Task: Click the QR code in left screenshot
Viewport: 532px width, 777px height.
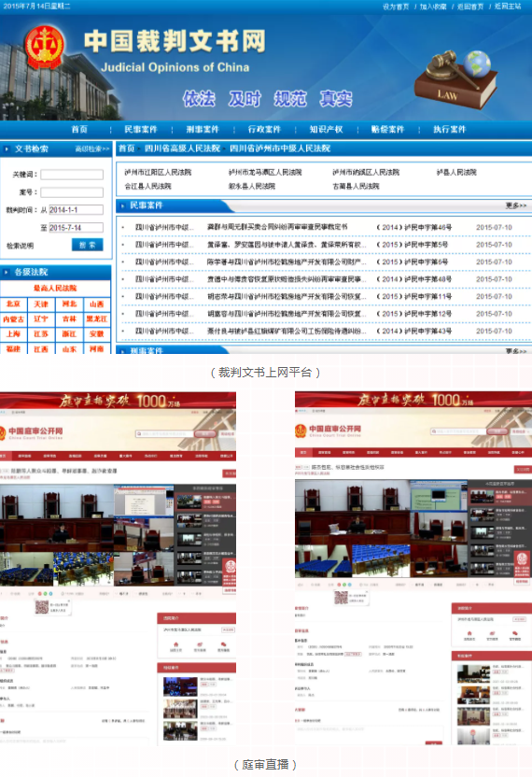Action: click(42, 606)
